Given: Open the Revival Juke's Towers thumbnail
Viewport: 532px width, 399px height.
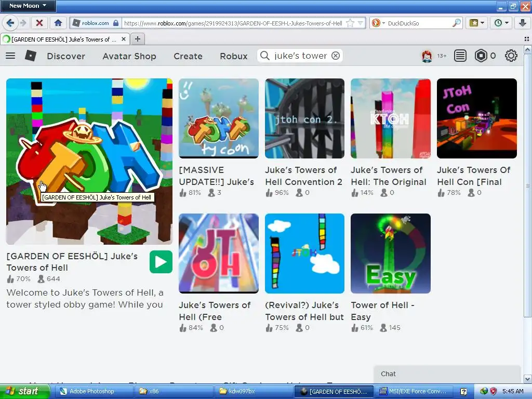Looking at the screenshot, I should 304,254.
